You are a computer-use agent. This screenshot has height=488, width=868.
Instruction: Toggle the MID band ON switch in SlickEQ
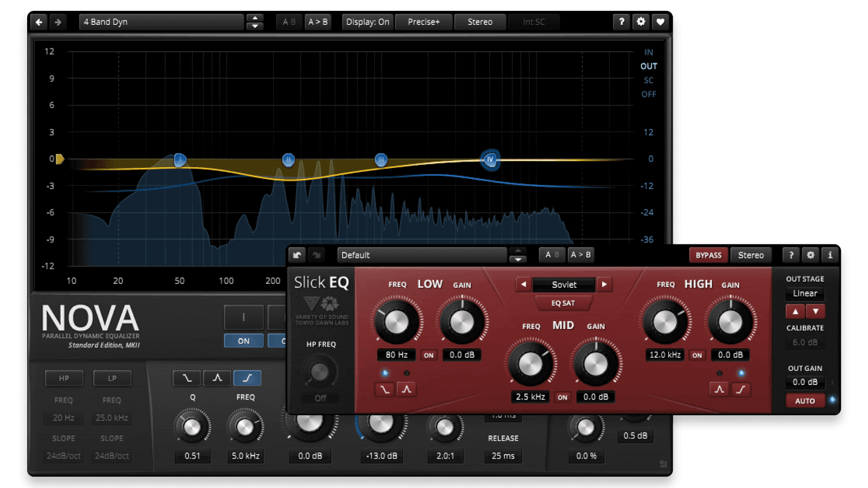pyautogui.click(x=562, y=396)
